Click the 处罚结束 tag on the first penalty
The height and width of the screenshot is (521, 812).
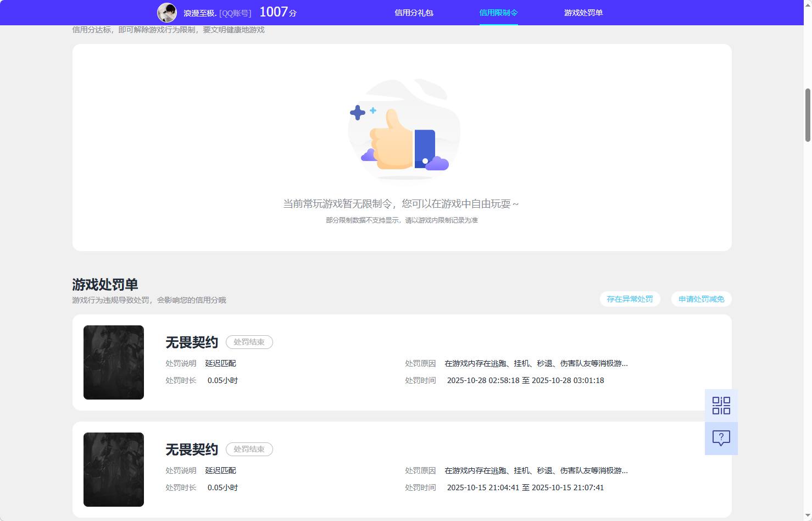pyautogui.click(x=249, y=342)
